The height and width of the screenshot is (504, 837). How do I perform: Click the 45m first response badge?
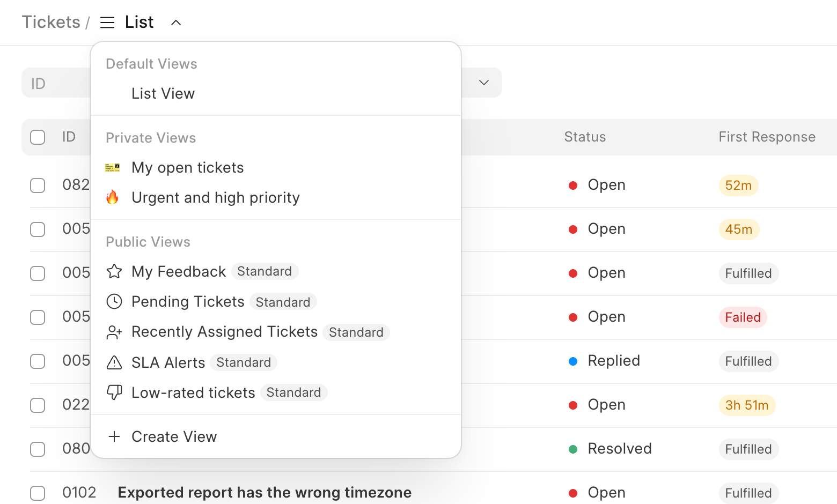739,229
